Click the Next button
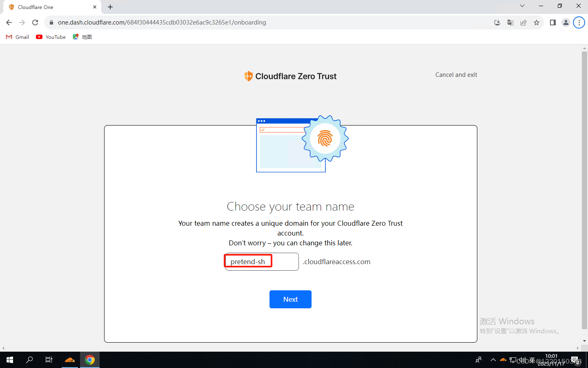588x368 pixels. click(290, 299)
